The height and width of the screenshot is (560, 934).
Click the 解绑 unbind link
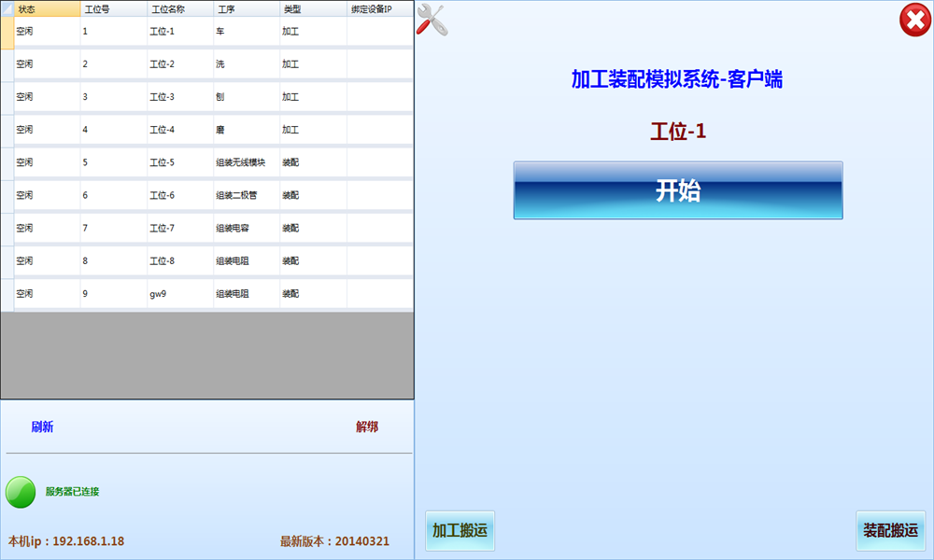coord(367,427)
